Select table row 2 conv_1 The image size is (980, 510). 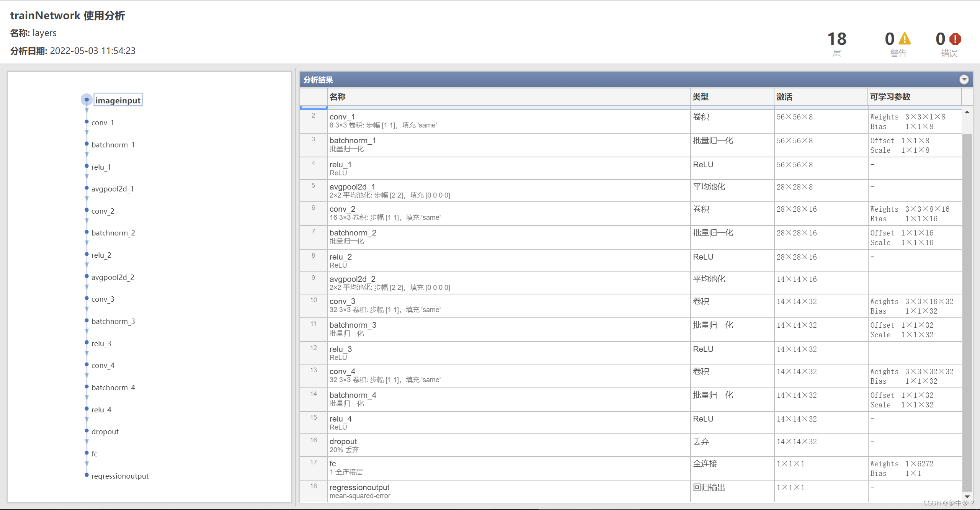pyautogui.click(x=631, y=121)
